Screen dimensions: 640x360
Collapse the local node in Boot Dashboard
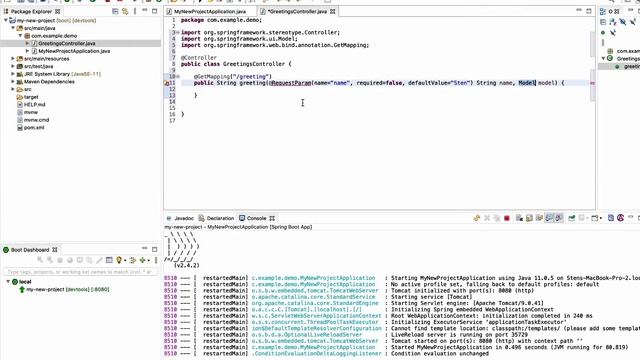click(8, 282)
